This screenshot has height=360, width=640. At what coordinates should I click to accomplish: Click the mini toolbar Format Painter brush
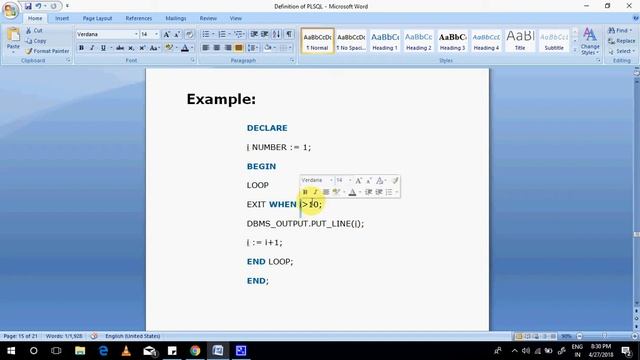tap(395, 180)
